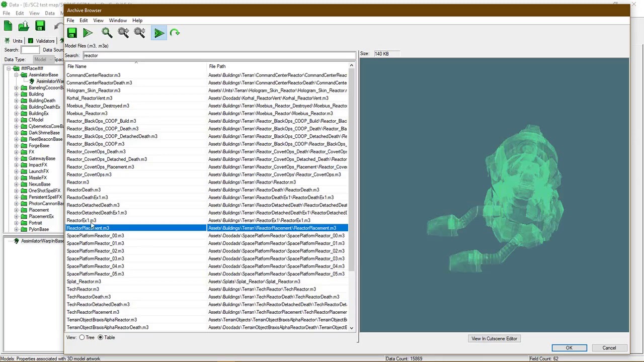Select CommandCenterReactor.m3 file row

pos(207,75)
